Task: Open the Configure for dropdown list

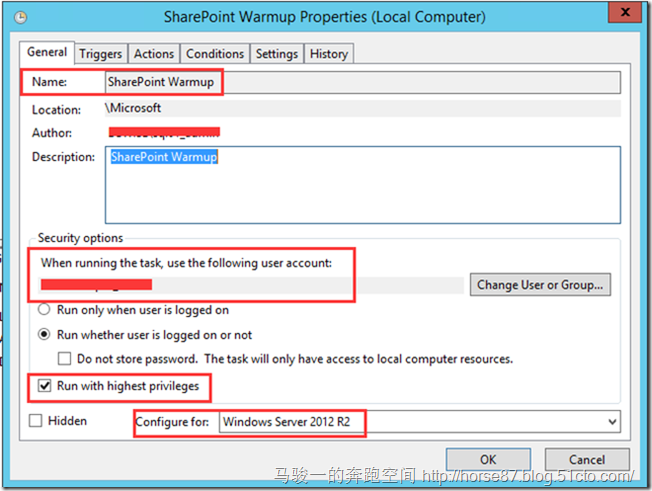Action: pyautogui.click(x=420, y=422)
